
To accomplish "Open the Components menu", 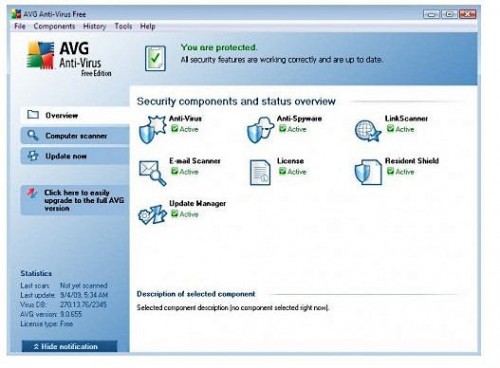I will (54, 26).
